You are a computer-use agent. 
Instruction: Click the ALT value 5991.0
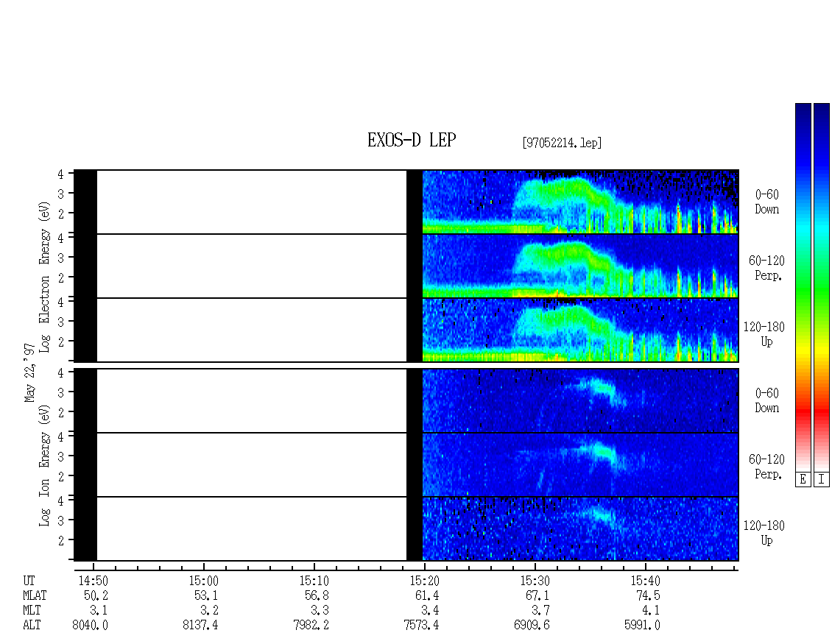tap(642, 626)
